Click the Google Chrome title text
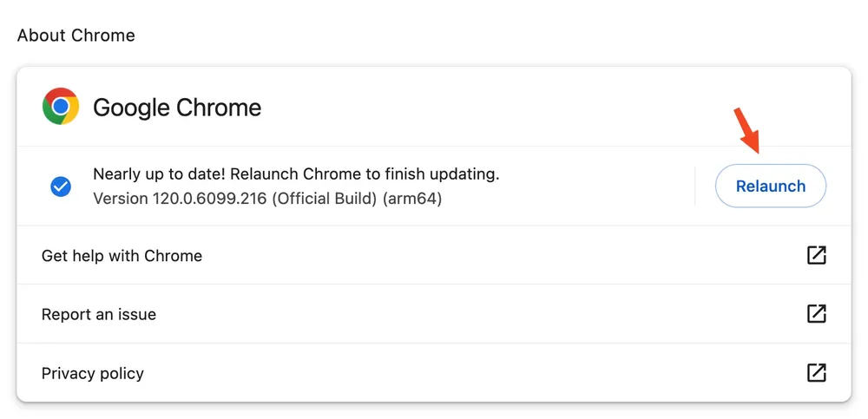 (x=177, y=108)
